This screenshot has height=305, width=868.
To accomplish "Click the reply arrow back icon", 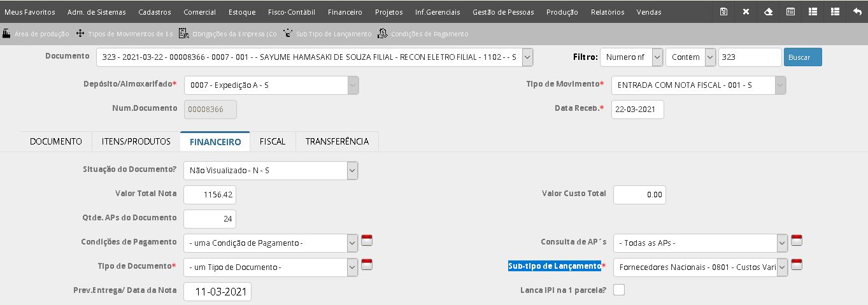I will coord(857,11).
